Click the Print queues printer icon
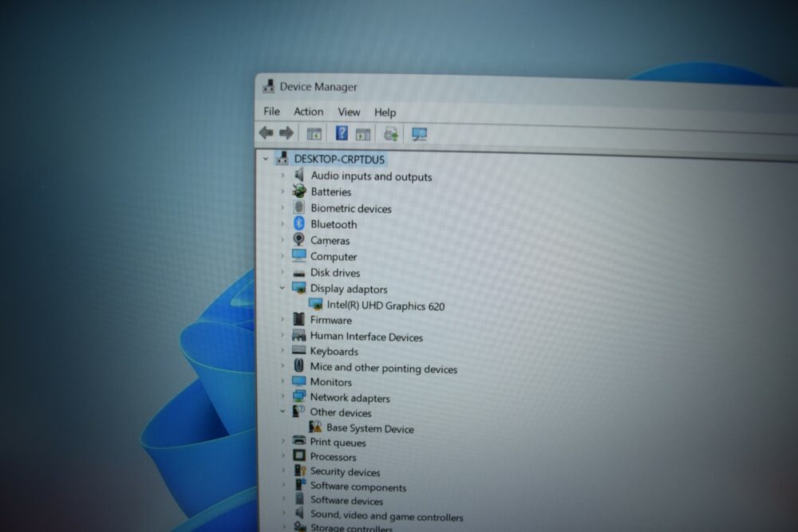Image resolution: width=798 pixels, height=532 pixels. pyautogui.click(x=299, y=440)
